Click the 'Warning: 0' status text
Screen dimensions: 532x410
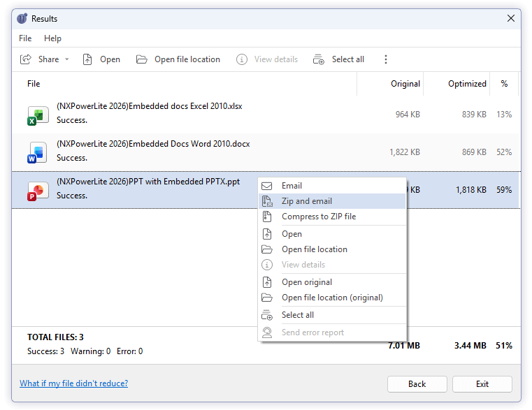pos(90,351)
